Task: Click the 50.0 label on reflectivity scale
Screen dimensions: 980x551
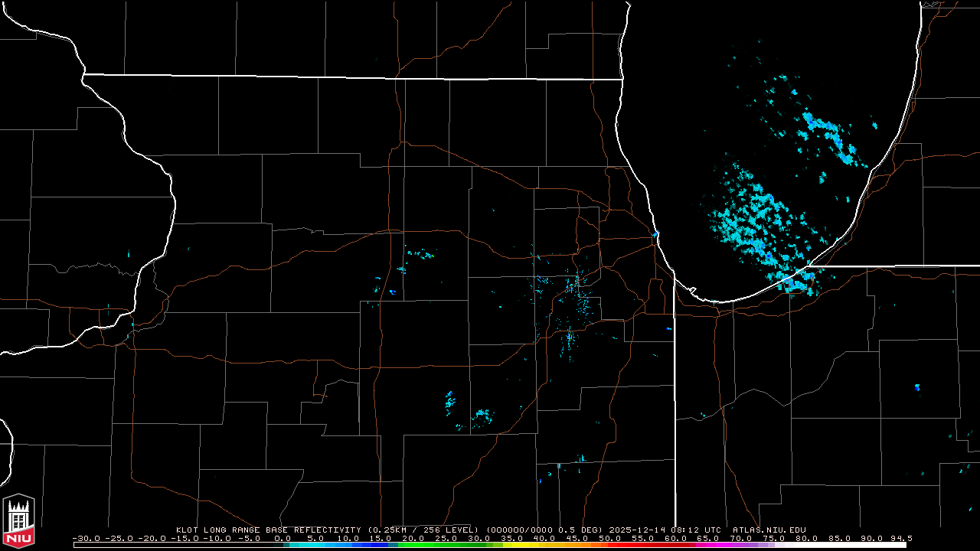Action: 610,538
